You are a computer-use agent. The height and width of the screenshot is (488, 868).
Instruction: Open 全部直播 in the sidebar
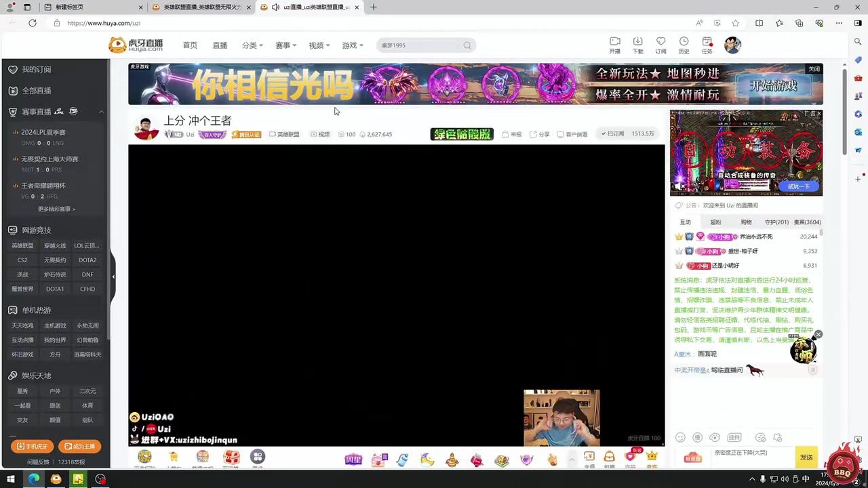(x=36, y=90)
